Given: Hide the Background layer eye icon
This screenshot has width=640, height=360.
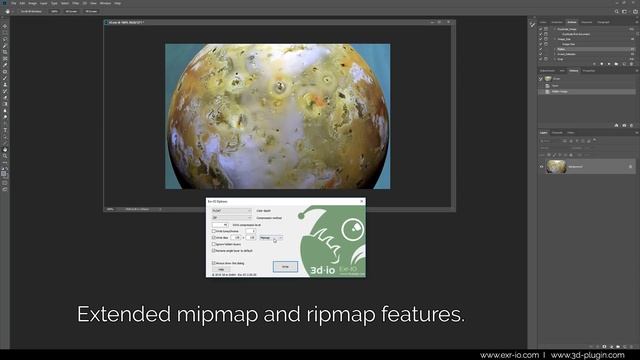Looking at the screenshot, I should [x=542, y=167].
